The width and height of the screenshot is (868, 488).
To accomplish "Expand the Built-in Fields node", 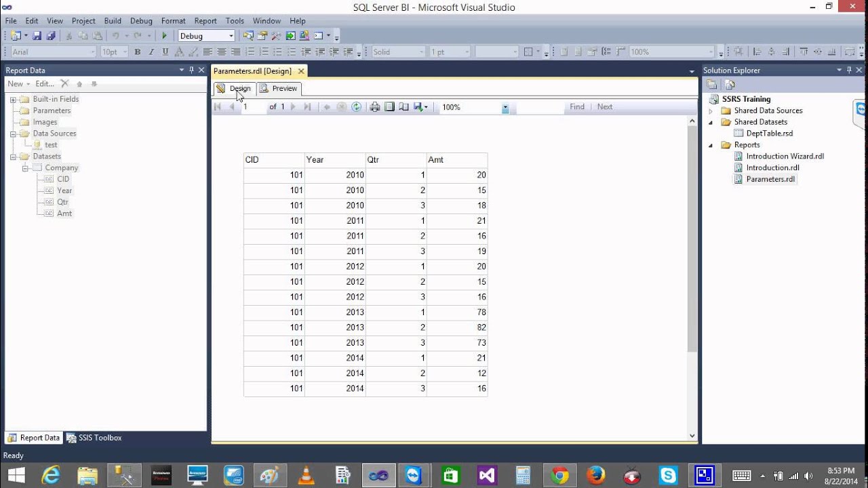I will 13,99.
